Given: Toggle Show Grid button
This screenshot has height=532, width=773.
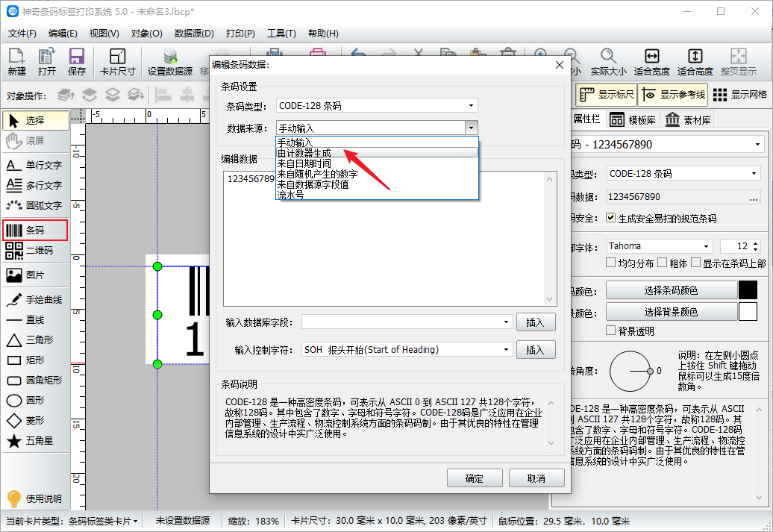Looking at the screenshot, I should click(740, 95).
